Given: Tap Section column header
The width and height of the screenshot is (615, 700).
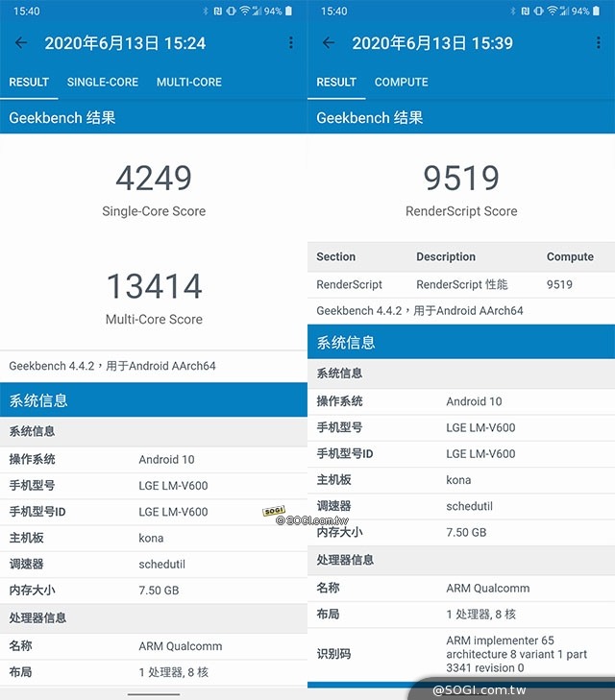Looking at the screenshot, I should 336,256.
